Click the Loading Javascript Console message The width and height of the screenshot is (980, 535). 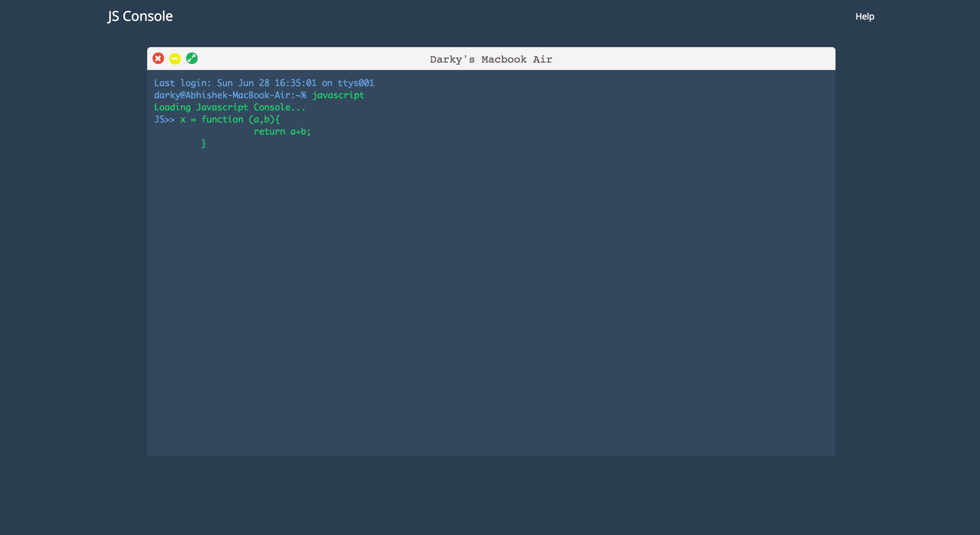point(230,107)
